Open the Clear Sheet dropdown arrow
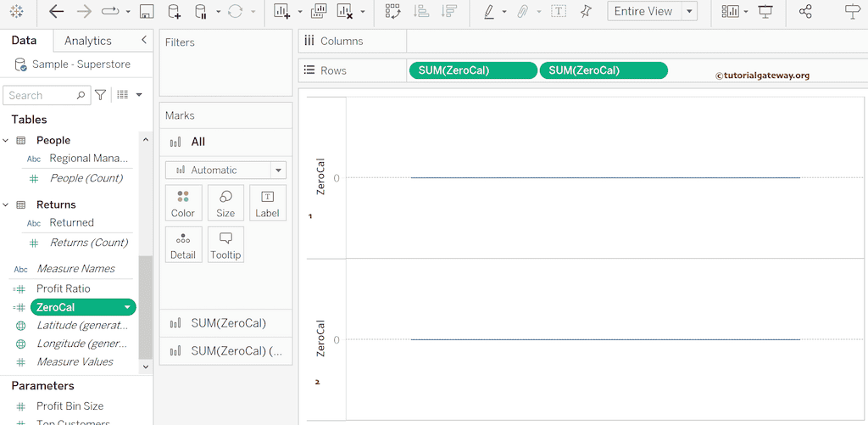 tap(363, 12)
